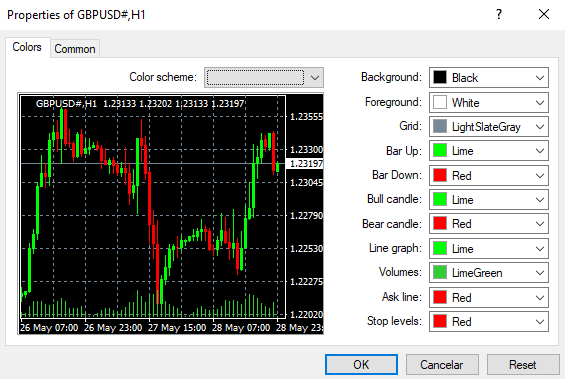Click the Bar Down red color swatch
The height and width of the screenshot is (379, 565).
[x=440, y=175]
